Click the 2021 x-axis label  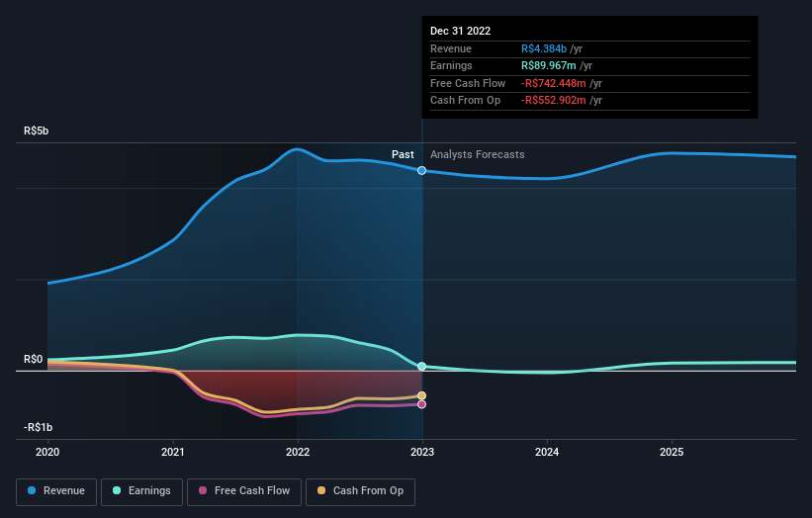point(172,452)
